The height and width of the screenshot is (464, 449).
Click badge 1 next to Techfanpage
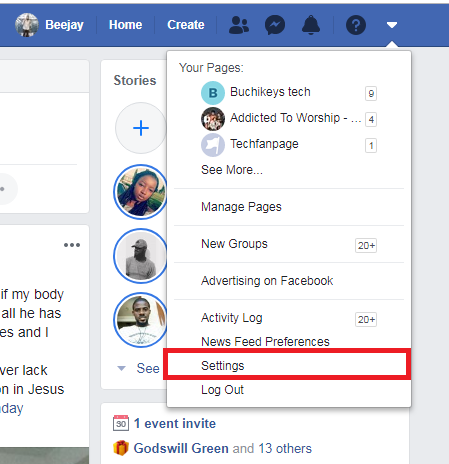tap(371, 145)
